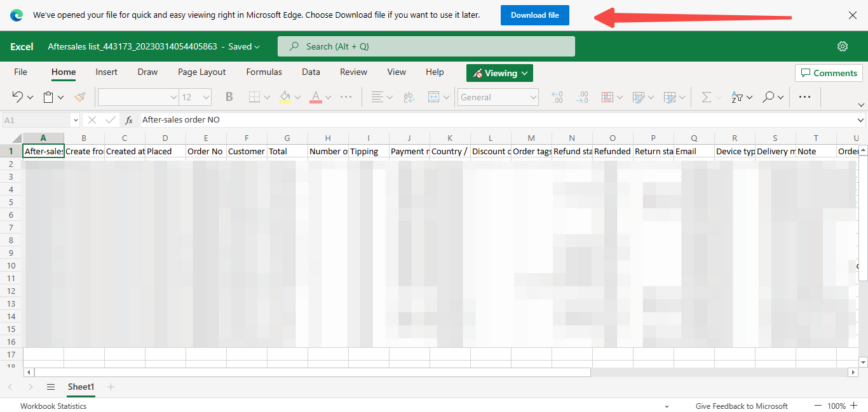Open the settings gear icon
The image size is (868, 412).
pyautogui.click(x=843, y=46)
